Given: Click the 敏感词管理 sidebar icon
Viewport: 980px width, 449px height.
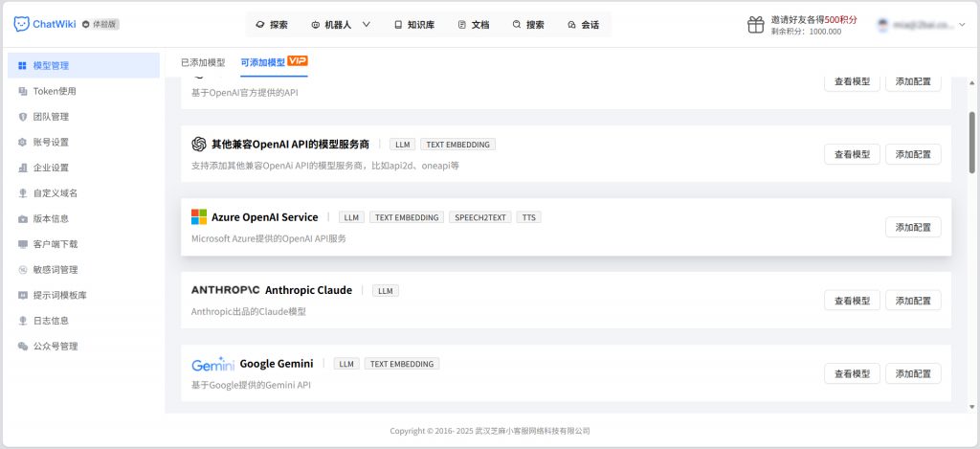Looking at the screenshot, I should (23, 270).
